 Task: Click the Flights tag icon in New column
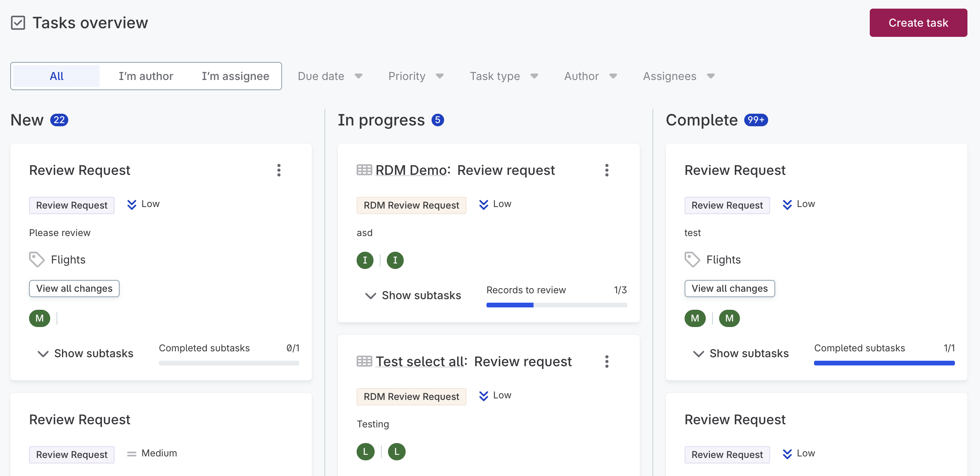click(37, 260)
